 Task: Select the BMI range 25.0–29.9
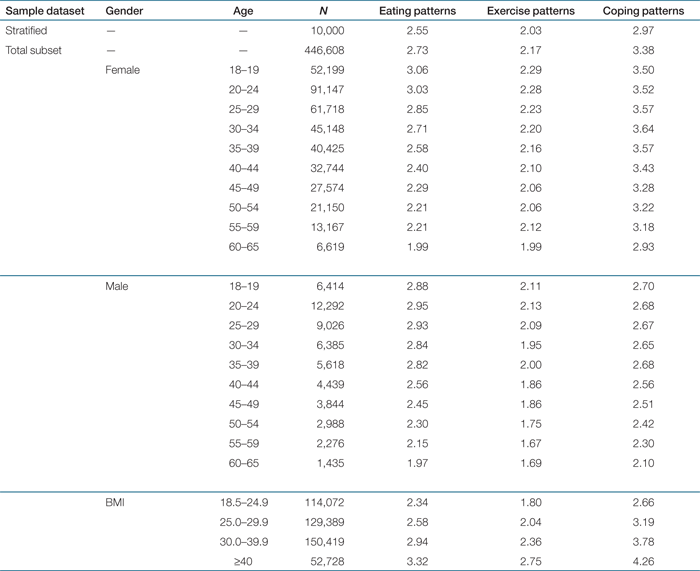click(244, 522)
